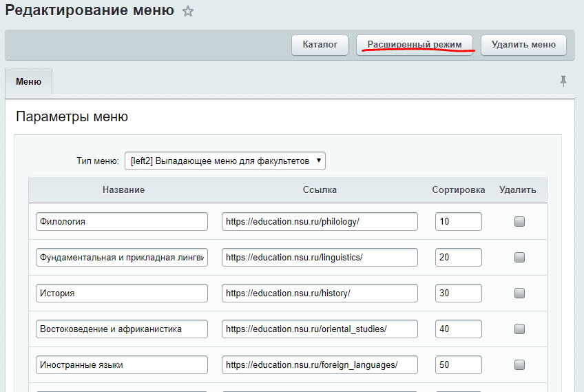
Task: Pin the tab panel with pushpin icon
Action: (x=563, y=81)
